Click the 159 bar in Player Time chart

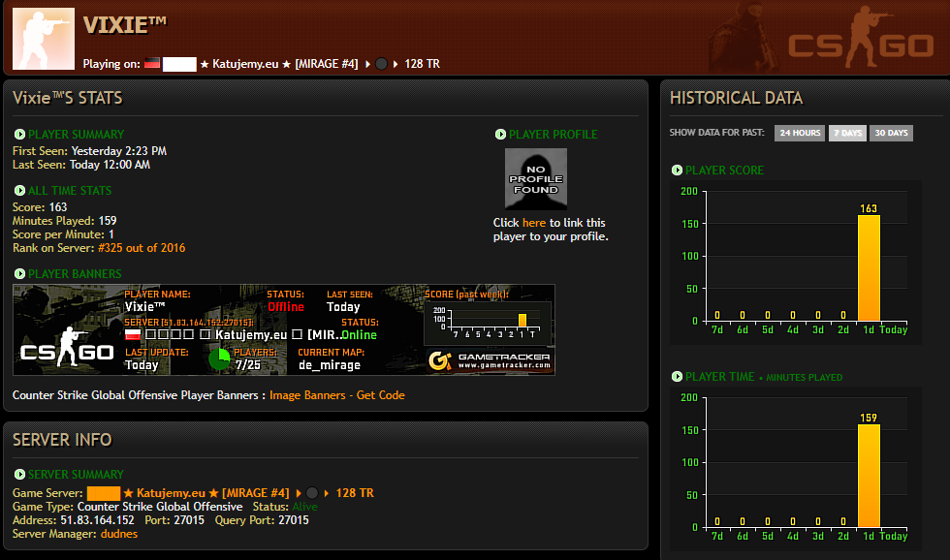869,476
